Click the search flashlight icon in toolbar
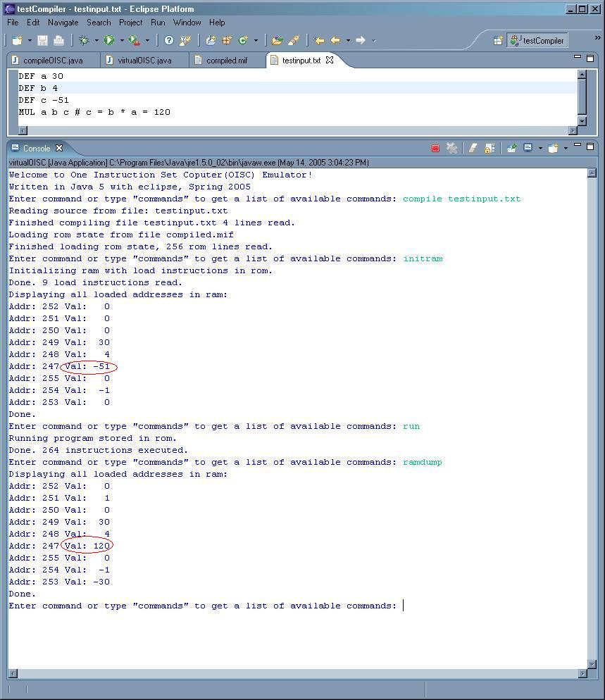The image size is (605, 700). tap(185, 41)
